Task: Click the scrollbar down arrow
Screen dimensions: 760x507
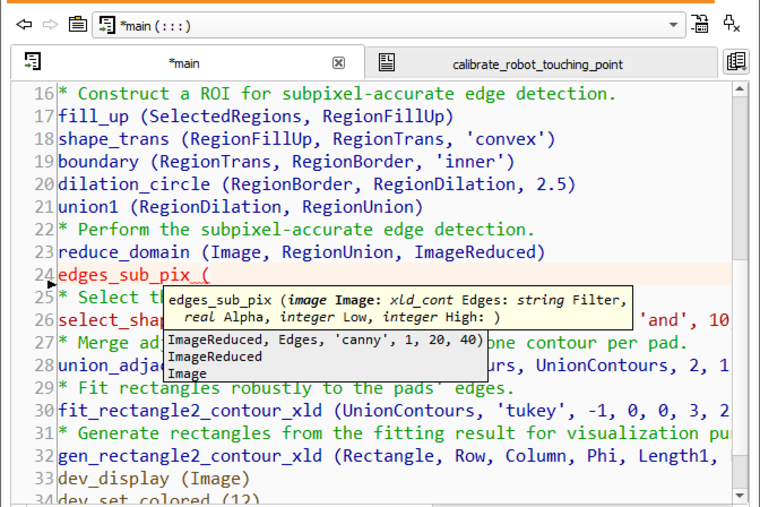Action: click(740, 495)
